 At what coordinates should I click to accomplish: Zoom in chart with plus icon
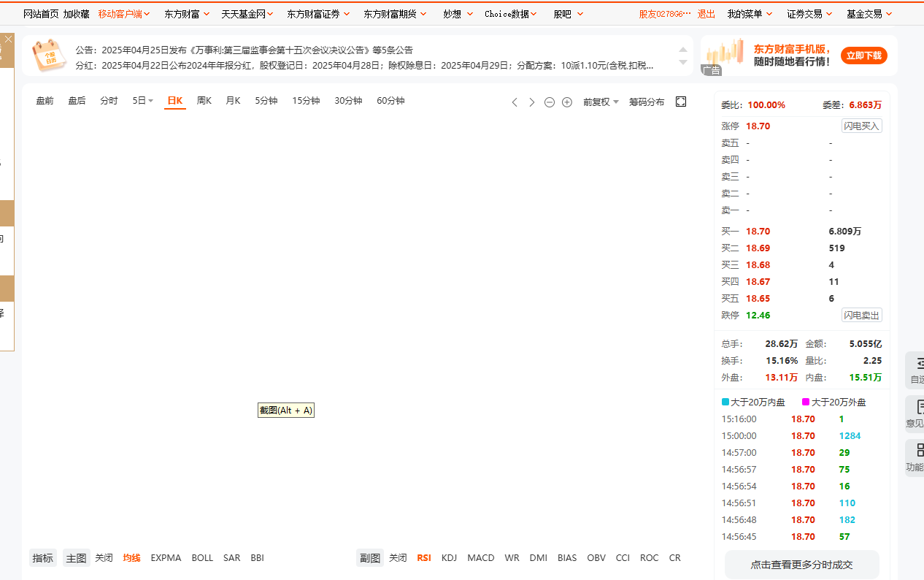(x=567, y=102)
